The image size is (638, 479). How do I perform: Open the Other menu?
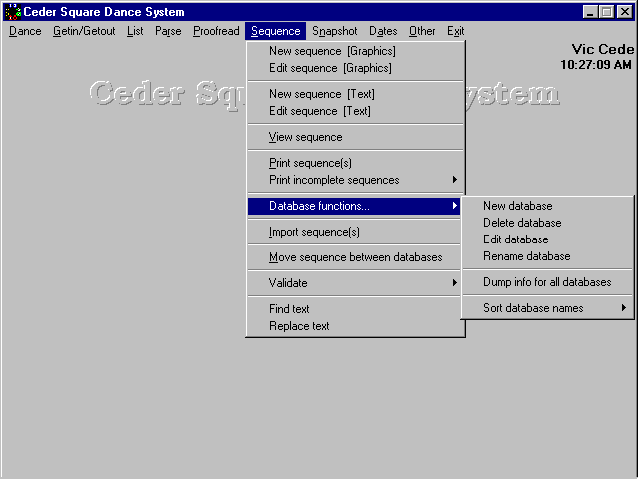point(422,31)
